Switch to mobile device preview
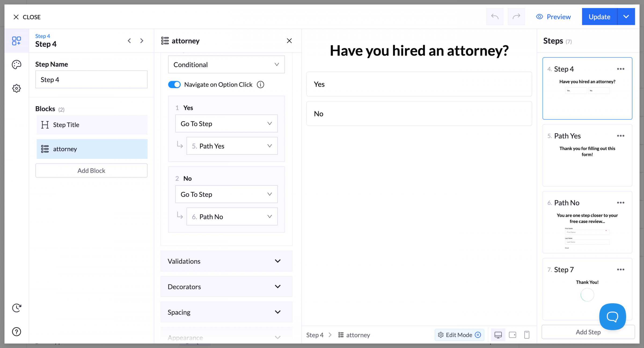The width and height of the screenshot is (644, 348). point(526,335)
